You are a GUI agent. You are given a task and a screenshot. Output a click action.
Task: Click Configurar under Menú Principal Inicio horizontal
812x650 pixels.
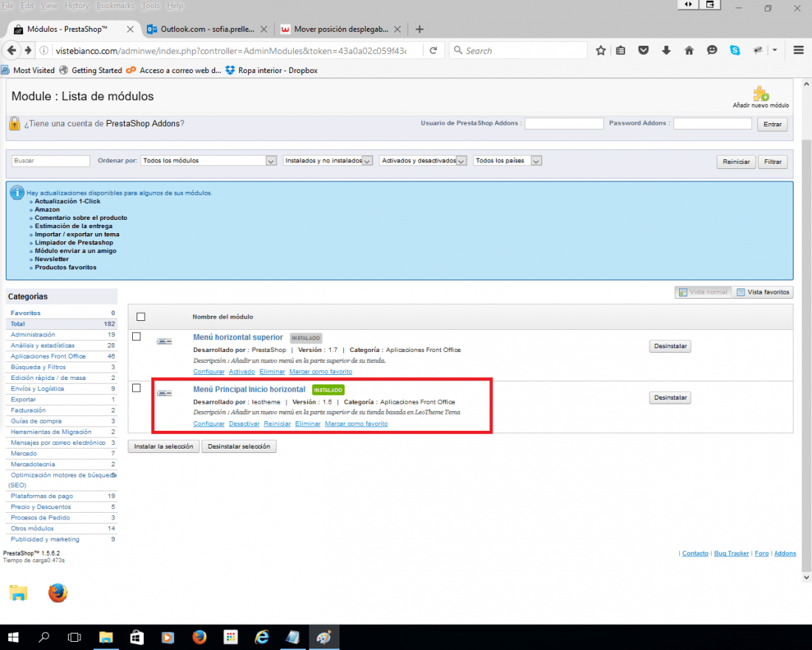tap(209, 423)
